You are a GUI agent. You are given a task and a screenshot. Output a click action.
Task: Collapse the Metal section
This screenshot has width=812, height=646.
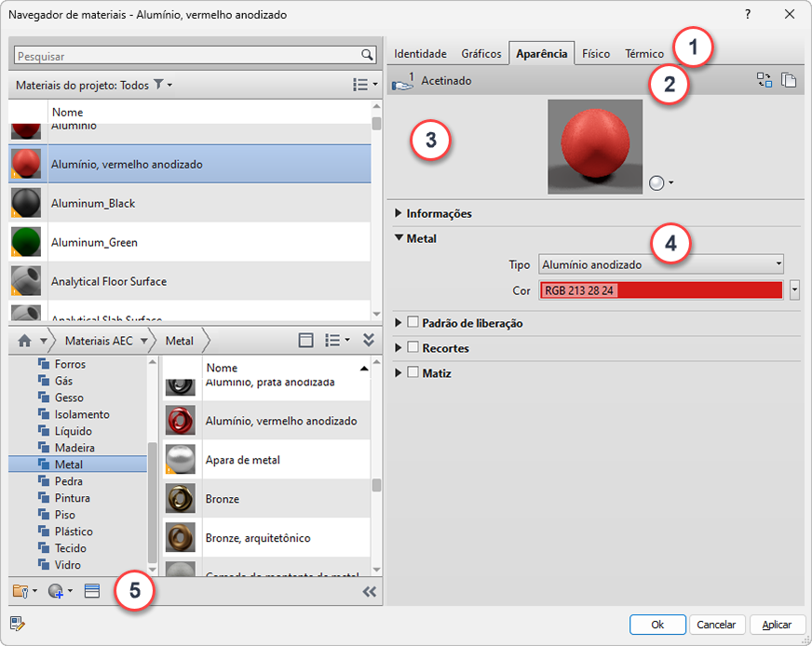[x=399, y=238]
